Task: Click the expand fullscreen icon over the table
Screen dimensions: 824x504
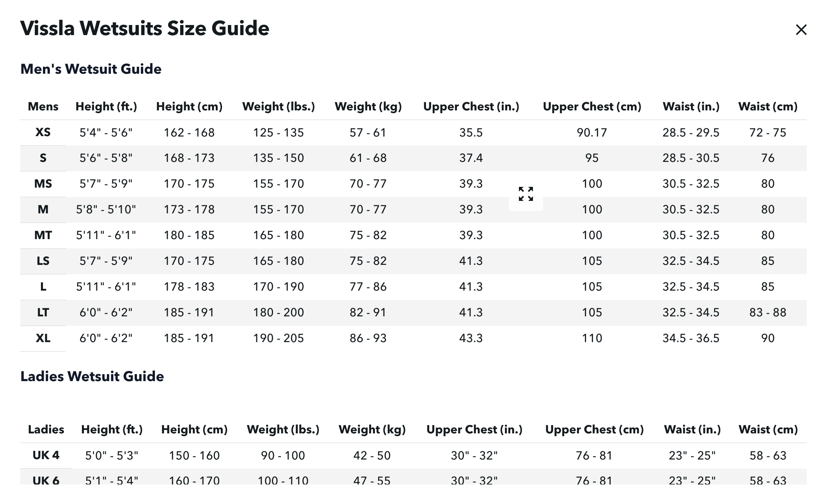Action: 526,194
